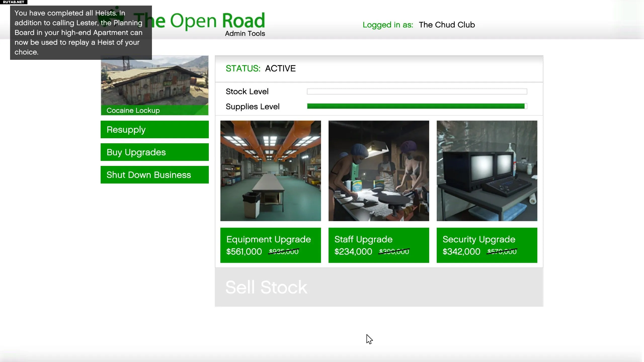Image resolution: width=644 pixels, height=362 pixels.
Task: Click the Heists completed notification box
Action: click(80, 32)
